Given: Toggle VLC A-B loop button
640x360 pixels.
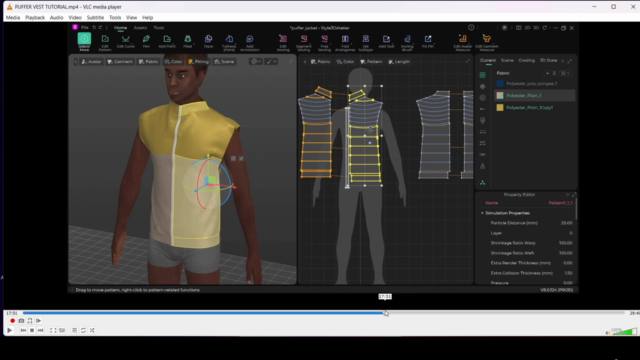Looking at the screenshot, I should coord(30,321).
